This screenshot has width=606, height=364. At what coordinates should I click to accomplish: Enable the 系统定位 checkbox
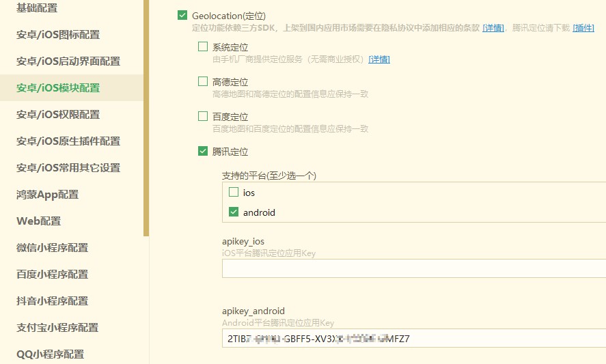coord(203,47)
